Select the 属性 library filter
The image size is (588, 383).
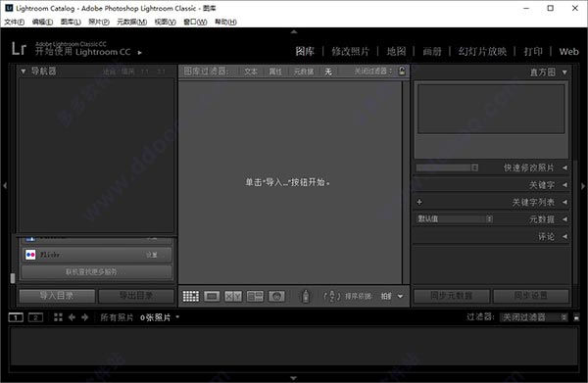(275, 72)
